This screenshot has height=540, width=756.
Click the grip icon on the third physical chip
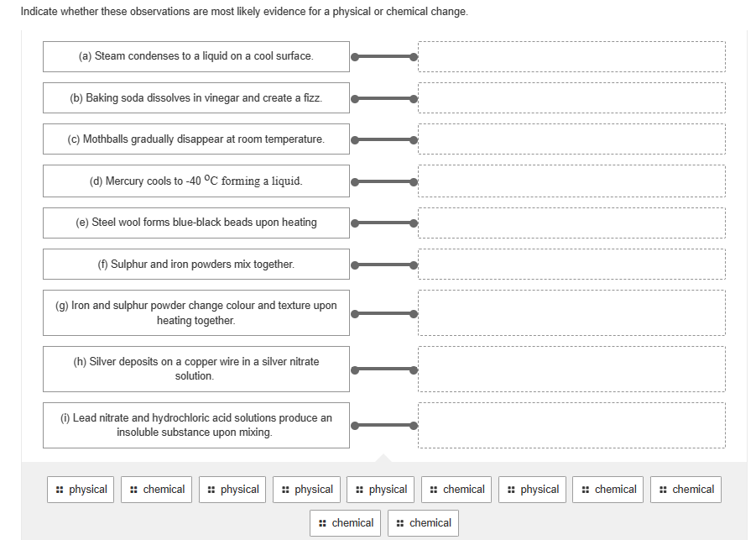coord(284,490)
